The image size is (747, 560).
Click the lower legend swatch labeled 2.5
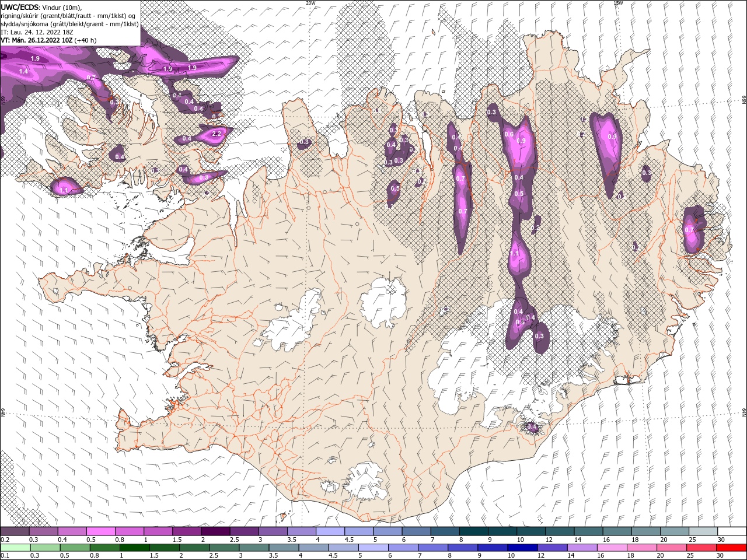pyautogui.click(x=224, y=548)
